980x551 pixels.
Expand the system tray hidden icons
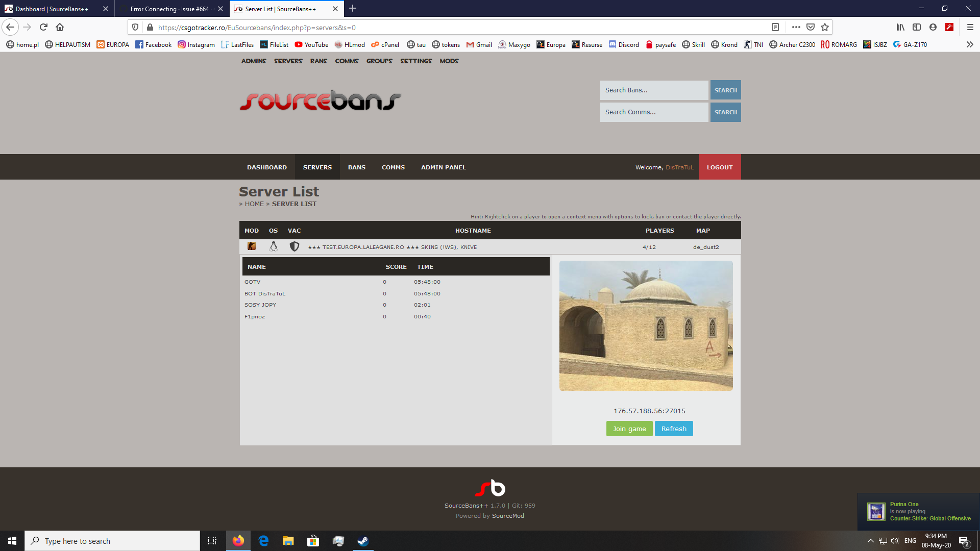click(870, 541)
